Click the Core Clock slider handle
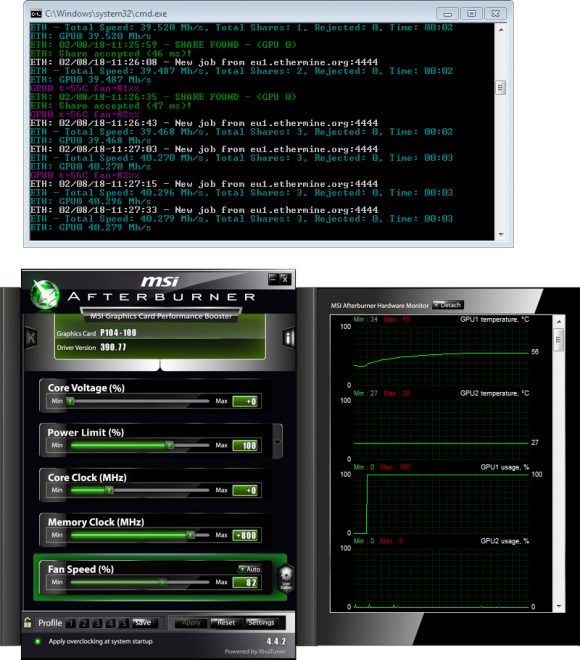 pyautogui.click(x=109, y=490)
